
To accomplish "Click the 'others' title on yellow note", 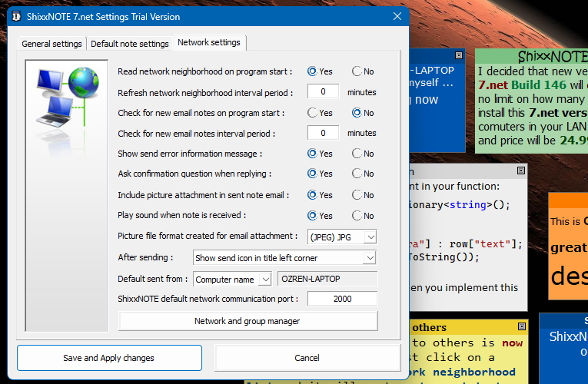I will [x=430, y=327].
